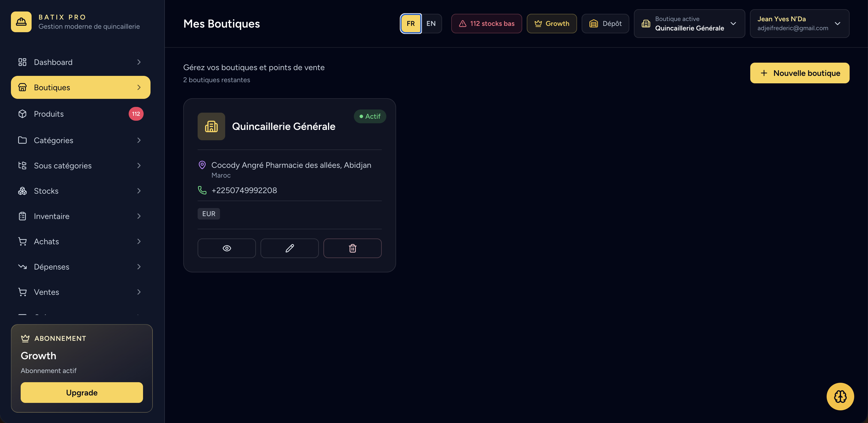This screenshot has height=423, width=868.
Task: Click the BATIX PRO logo icon
Action: tap(21, 22)
